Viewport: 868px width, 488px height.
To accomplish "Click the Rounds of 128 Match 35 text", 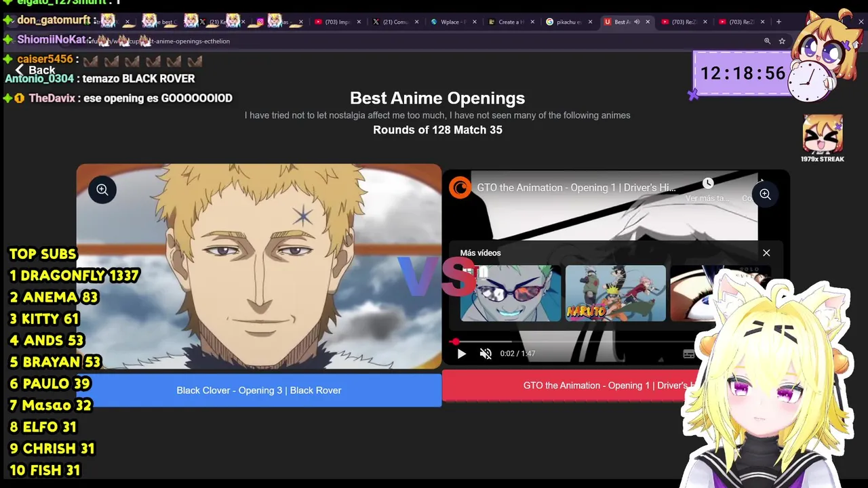I will [x=437, y=130].
